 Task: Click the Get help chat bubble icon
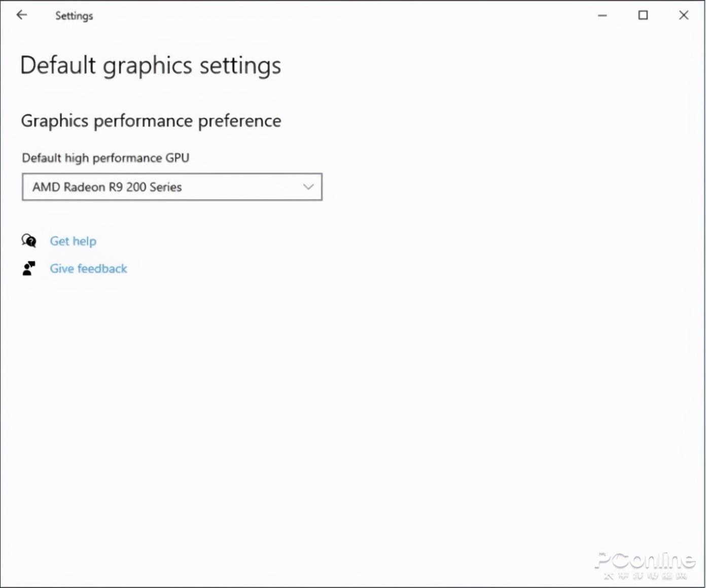click(29, 240)
